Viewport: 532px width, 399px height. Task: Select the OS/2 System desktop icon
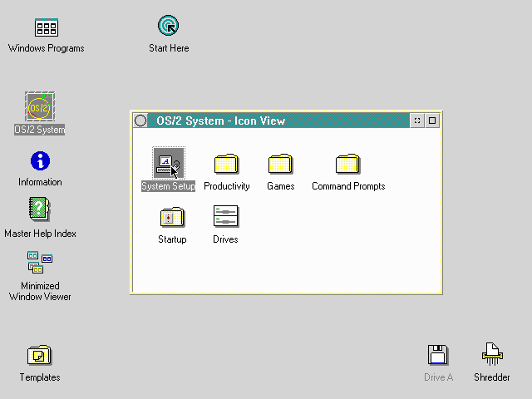[x=39, y=107]
